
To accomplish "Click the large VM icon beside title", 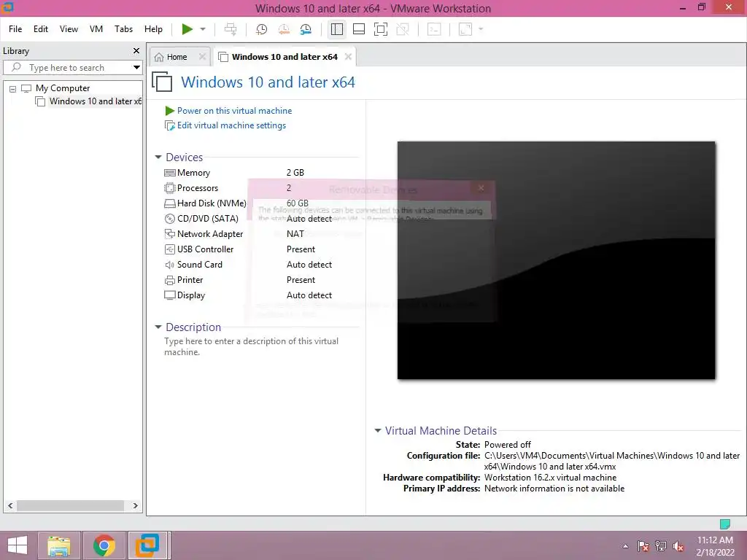I will click(162, 82).
